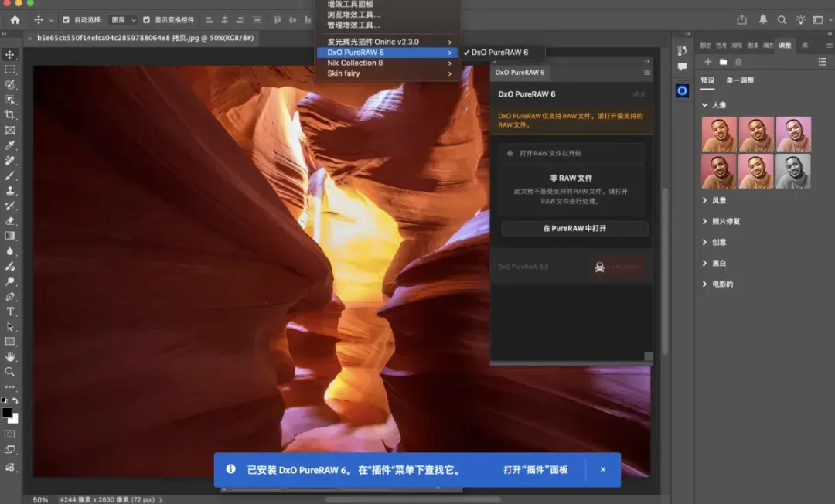This screenshot has height=504, width=835.
Task: Choose the workspace switcher dropdown
Action: tap(820, 19)
